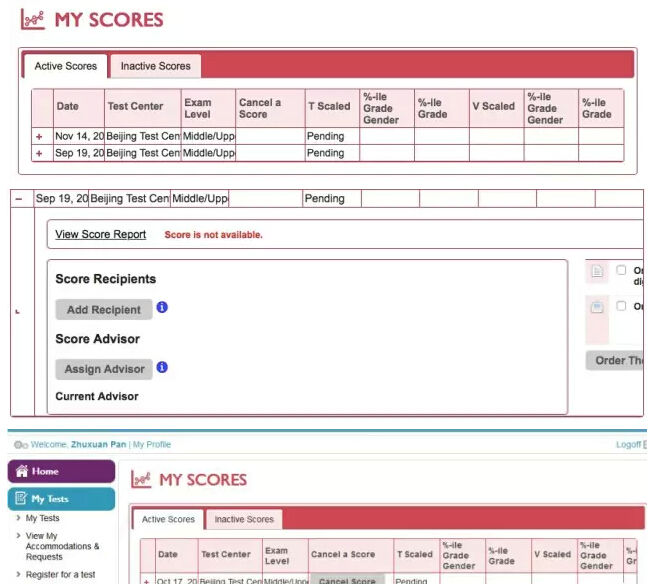Expand the Nov 14 score row
648x584 pixels.
coord(39,136)
